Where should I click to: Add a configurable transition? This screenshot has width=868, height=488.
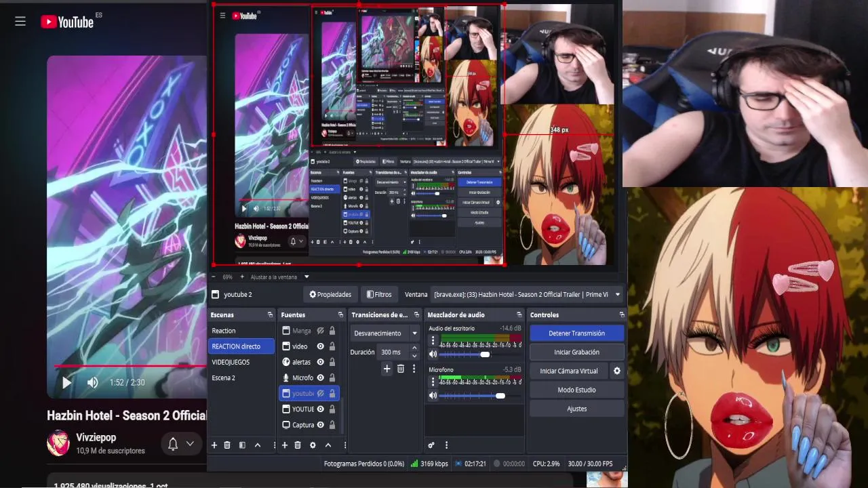pyautogui.click(x=387, y=369)
